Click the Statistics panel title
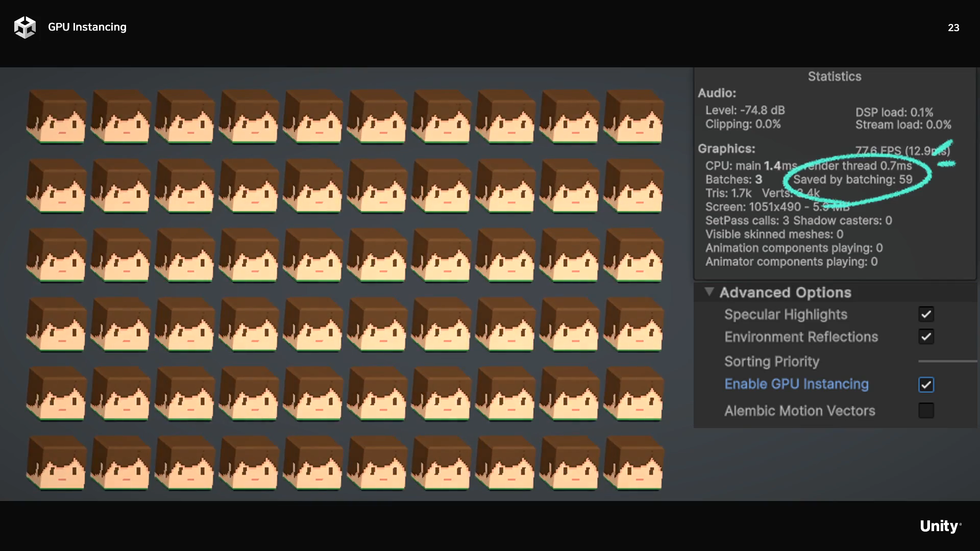This screenshot has height=551, width=980. coord(834,77)
